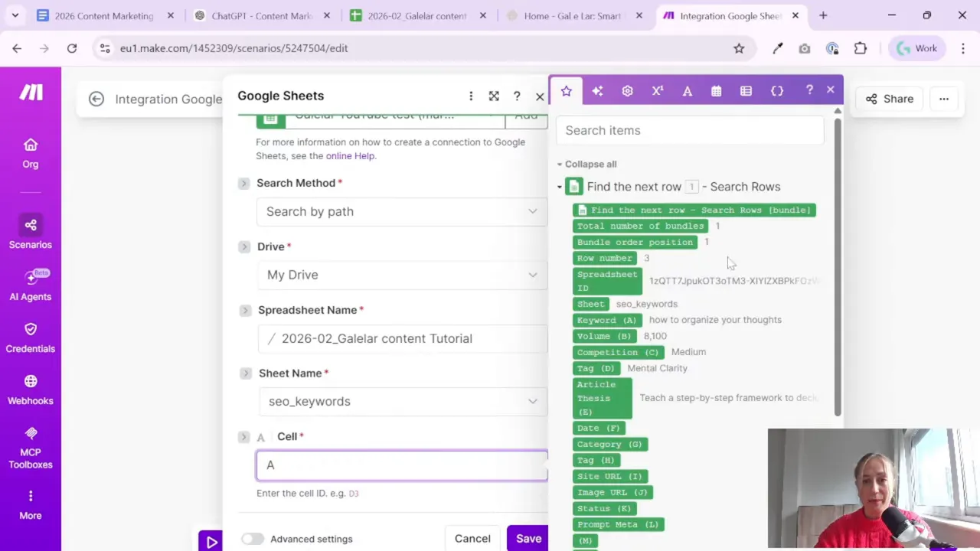Insert the Keyword (A) variable
Viewport: 980px width, 551px height.
[606, 320]
